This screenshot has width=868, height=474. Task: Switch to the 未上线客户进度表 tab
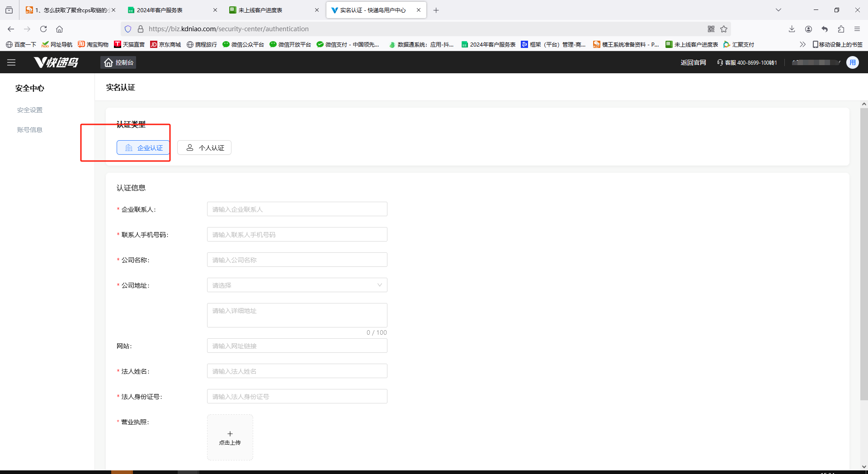point(274,10)
